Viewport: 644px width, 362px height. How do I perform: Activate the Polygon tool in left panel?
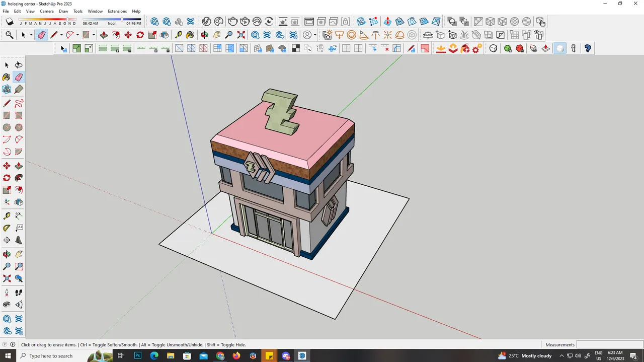(19, 127)
